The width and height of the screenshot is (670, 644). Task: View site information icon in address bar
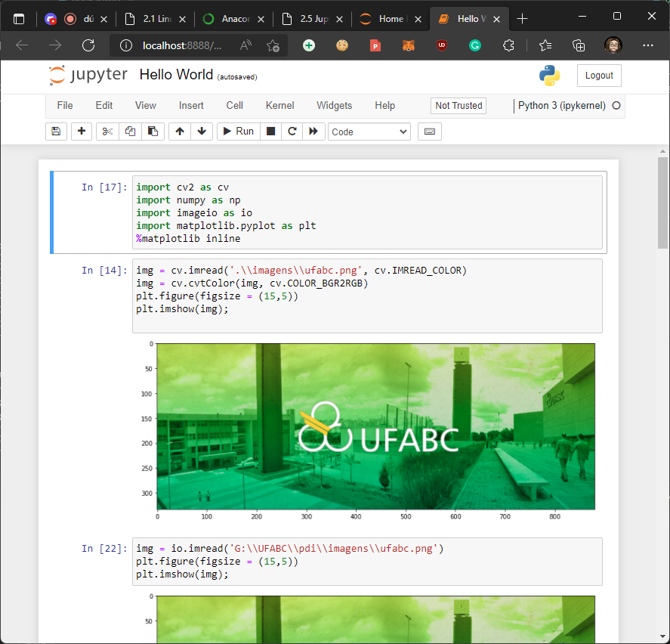[x=125, y=45]
